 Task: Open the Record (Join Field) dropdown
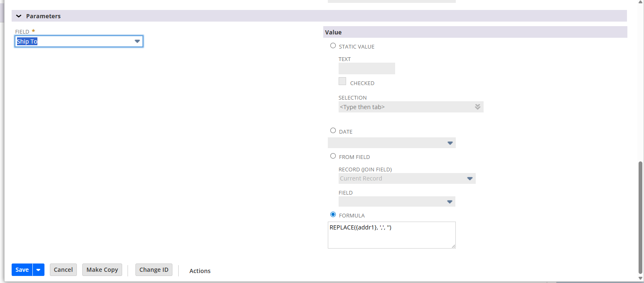point(469,179)
